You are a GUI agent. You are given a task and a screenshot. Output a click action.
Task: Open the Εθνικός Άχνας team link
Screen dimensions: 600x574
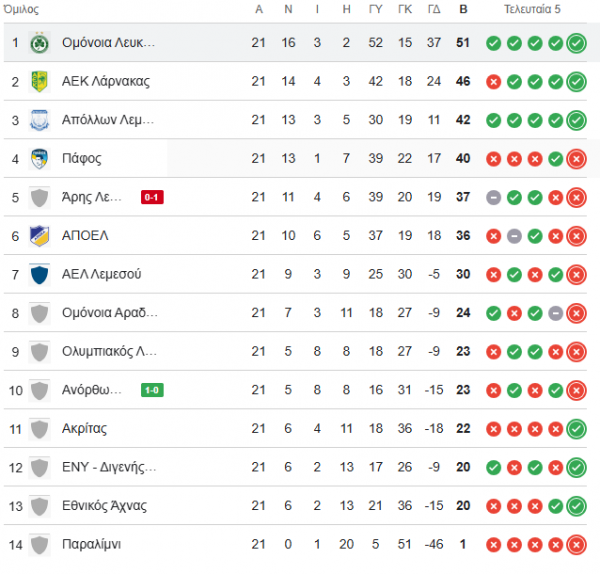click(104, 506)
